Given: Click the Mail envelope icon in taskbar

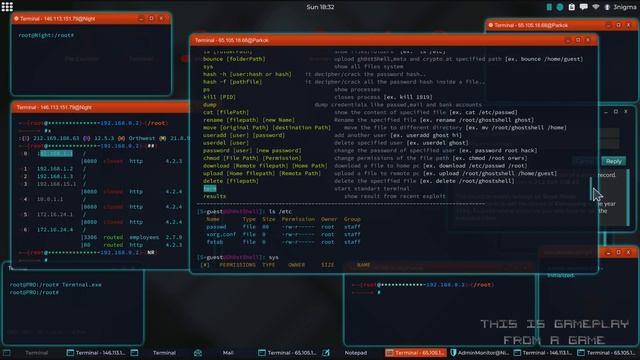Looking at the screenshot, I should [x=198, y=353].
